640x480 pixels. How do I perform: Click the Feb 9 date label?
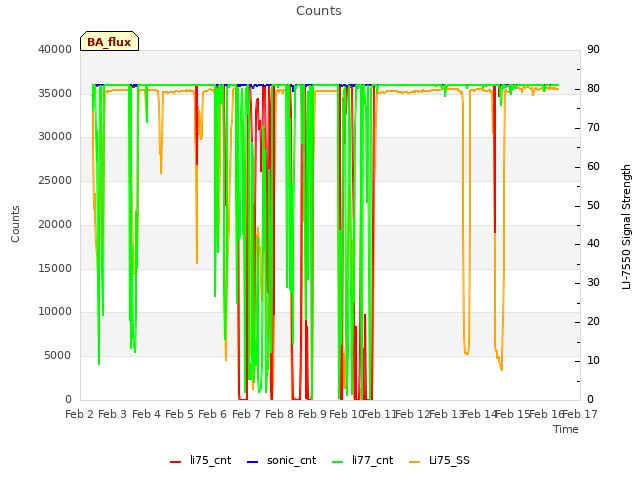(312, 414)
